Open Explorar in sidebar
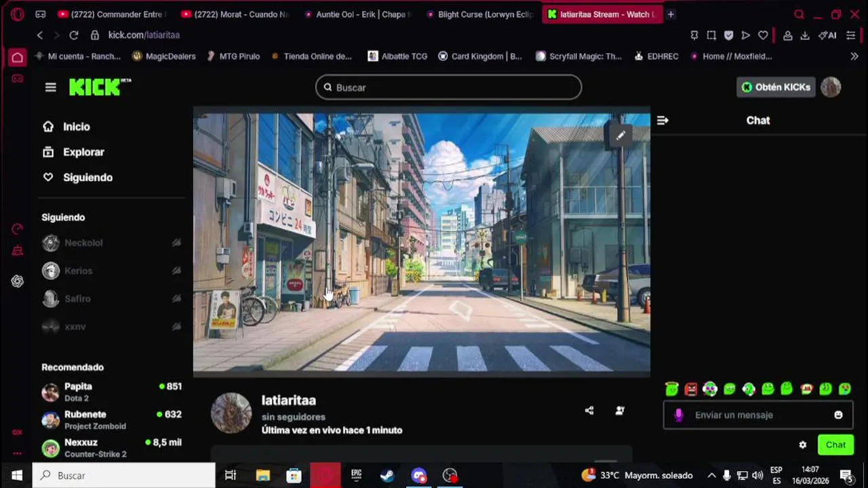The height and width of the screenshot is (488, 868). tap(73, 152)
